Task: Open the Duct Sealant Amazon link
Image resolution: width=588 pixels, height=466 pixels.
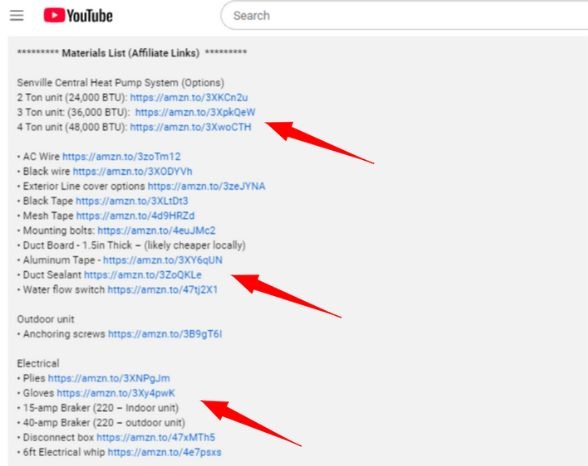Action: (x=142, y=275)
